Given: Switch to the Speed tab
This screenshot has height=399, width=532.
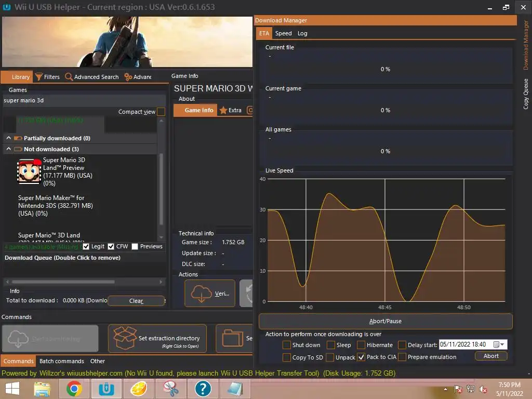Looking at the screenshot, I should click(283, 33).
